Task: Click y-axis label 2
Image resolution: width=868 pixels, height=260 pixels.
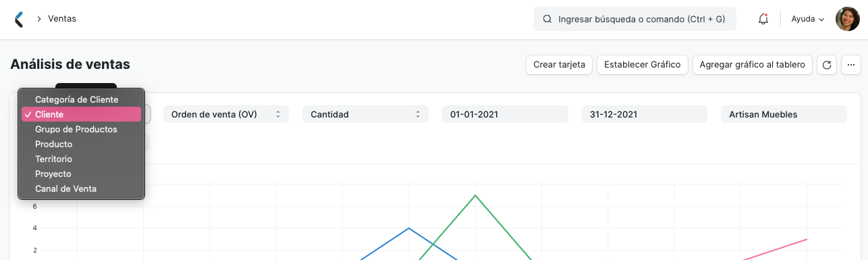Action: [x=34, y=251]
